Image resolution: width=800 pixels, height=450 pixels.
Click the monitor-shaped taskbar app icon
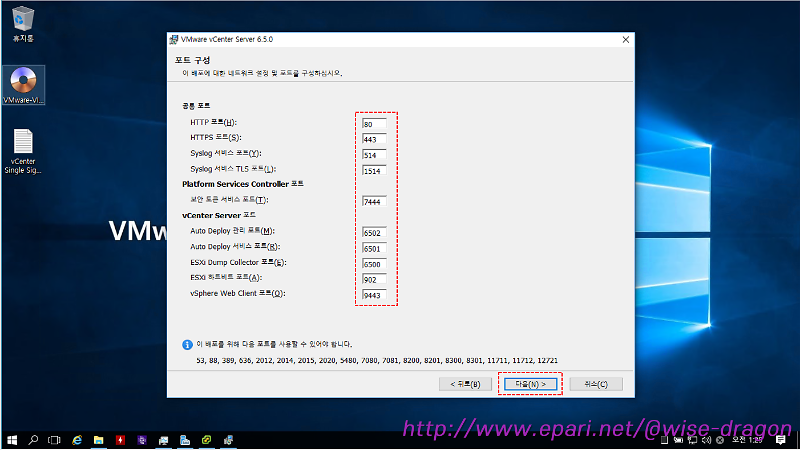[x=163, y=440]
